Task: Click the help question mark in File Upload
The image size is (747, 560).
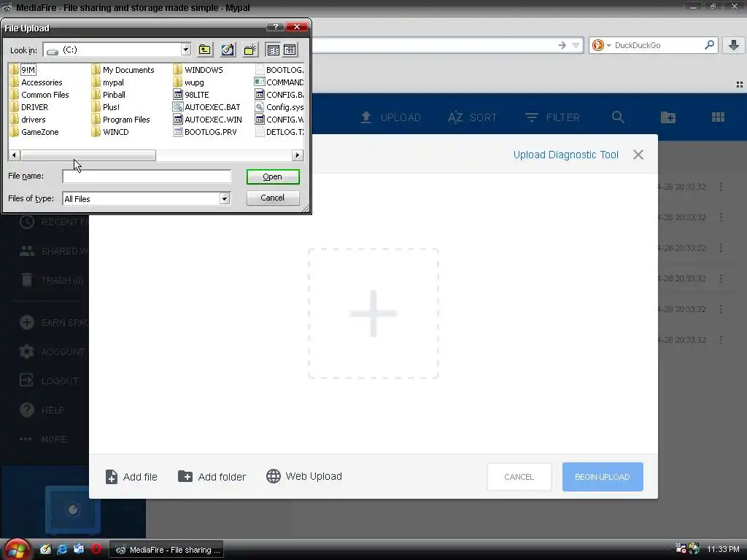Action: (275, 27)
